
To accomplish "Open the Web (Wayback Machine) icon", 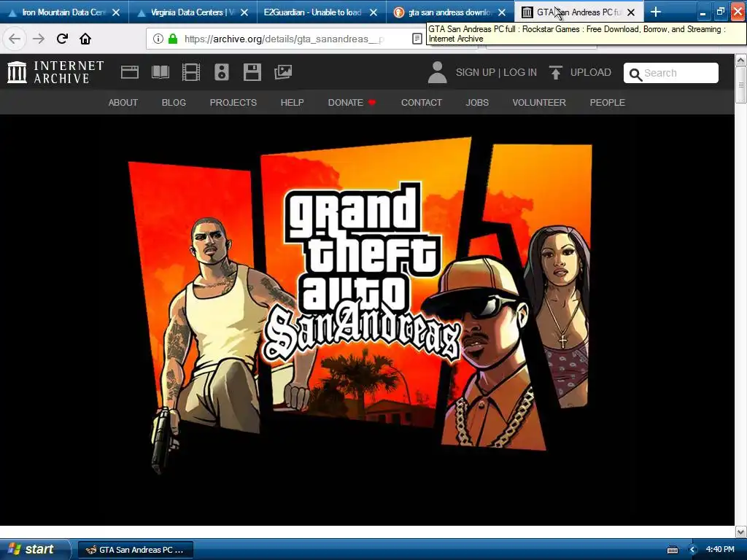I will 130,72.
